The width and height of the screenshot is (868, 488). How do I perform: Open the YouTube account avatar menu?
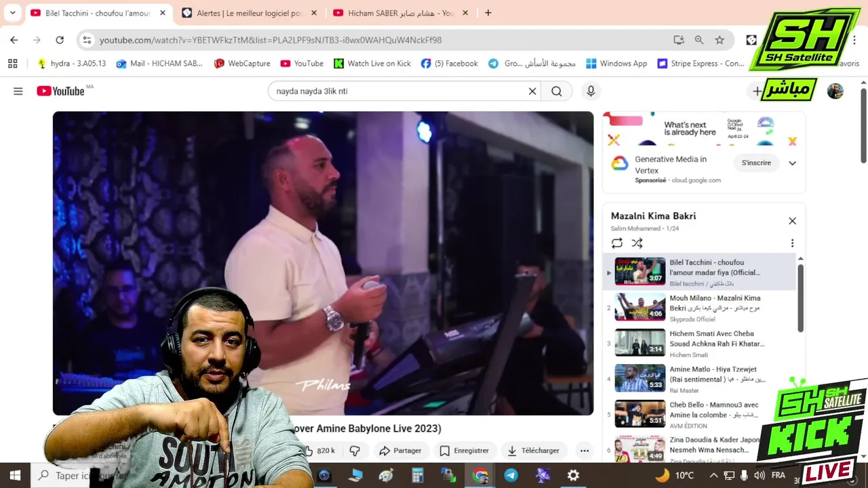(x=835, y=91)
